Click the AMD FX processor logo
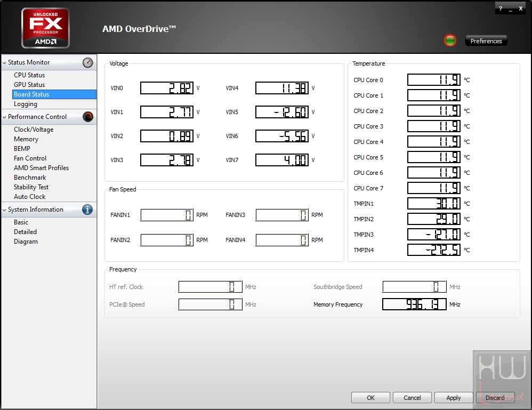 pos(45,28)
